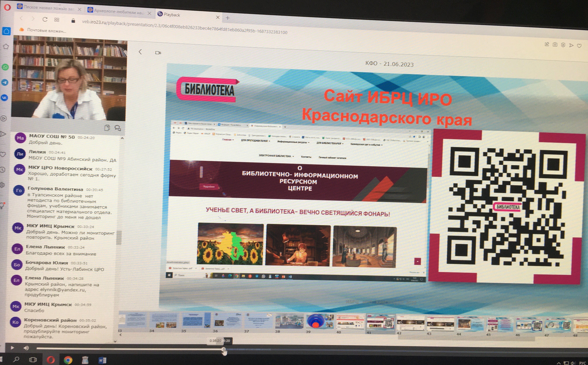Reload the page in Opera

pos(45,19)
